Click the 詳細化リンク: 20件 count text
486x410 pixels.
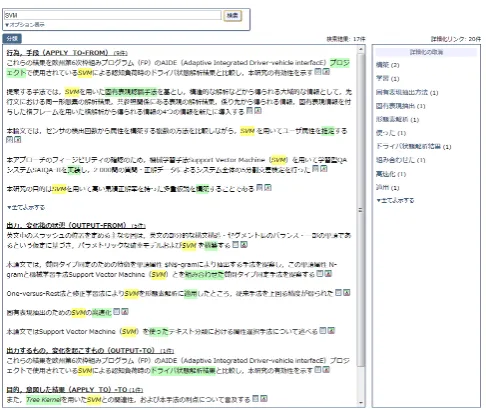(456, 39)
